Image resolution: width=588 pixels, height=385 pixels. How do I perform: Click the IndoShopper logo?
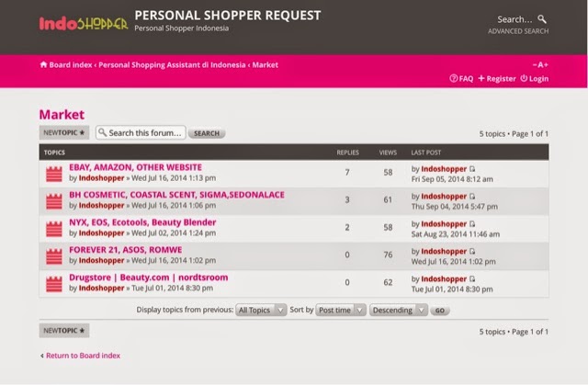pos(84,24)
